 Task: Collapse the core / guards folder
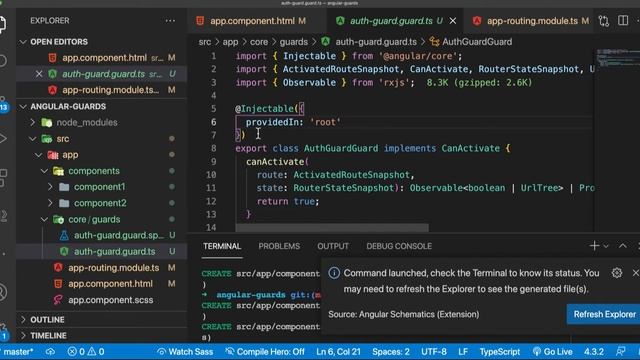click(44, 219)
